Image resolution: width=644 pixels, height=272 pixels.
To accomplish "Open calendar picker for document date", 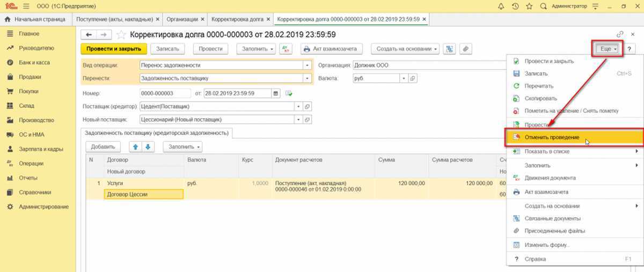I will tap(276, 93).
